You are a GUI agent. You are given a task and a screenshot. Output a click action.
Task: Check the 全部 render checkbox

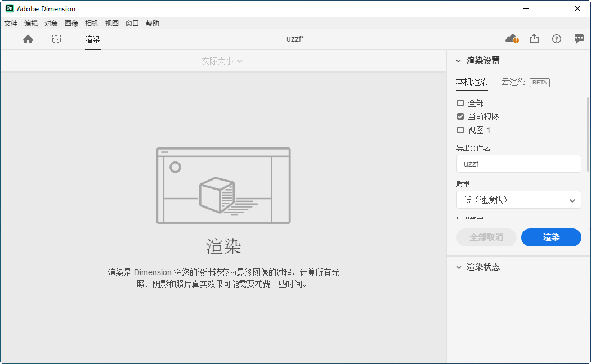point(460,102)
